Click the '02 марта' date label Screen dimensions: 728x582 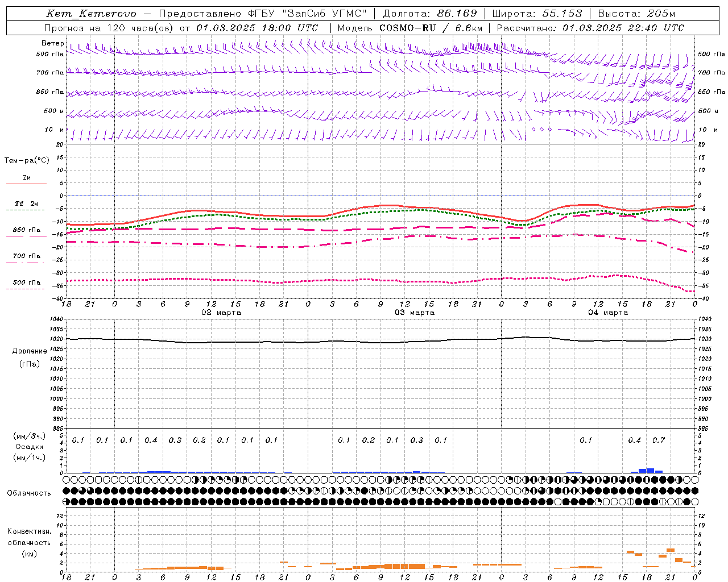(x=221, y=313)
